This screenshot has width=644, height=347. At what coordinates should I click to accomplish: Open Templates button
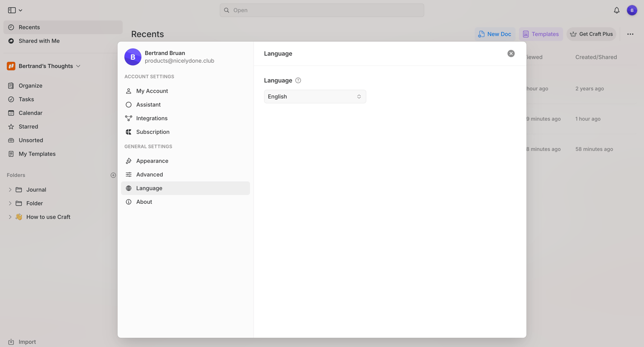tap(541, 34)
